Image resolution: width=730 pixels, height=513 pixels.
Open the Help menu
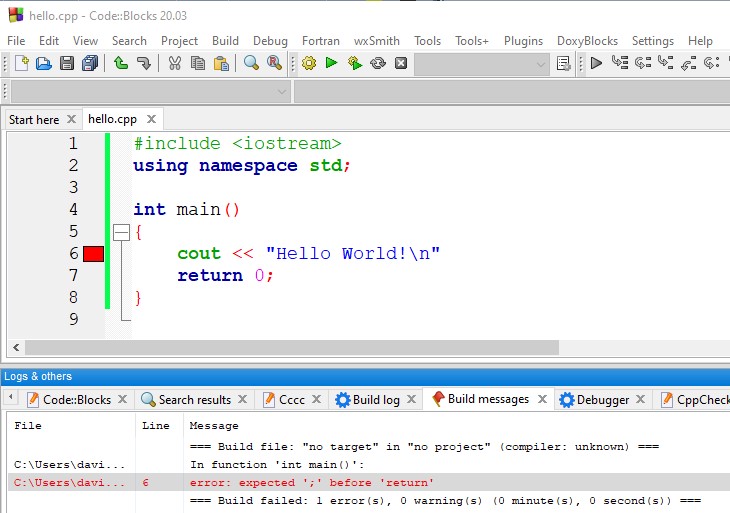pyautogui.click(x=700, y=41)
